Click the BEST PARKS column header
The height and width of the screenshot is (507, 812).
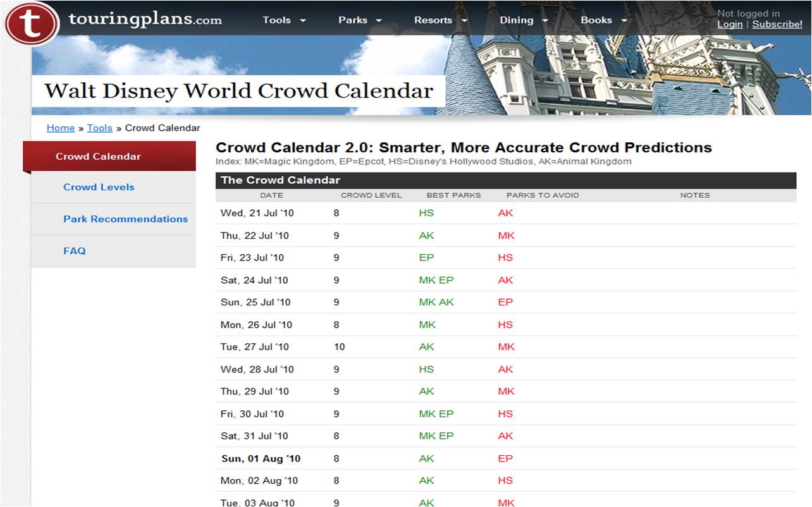click(x=453, y=195)
